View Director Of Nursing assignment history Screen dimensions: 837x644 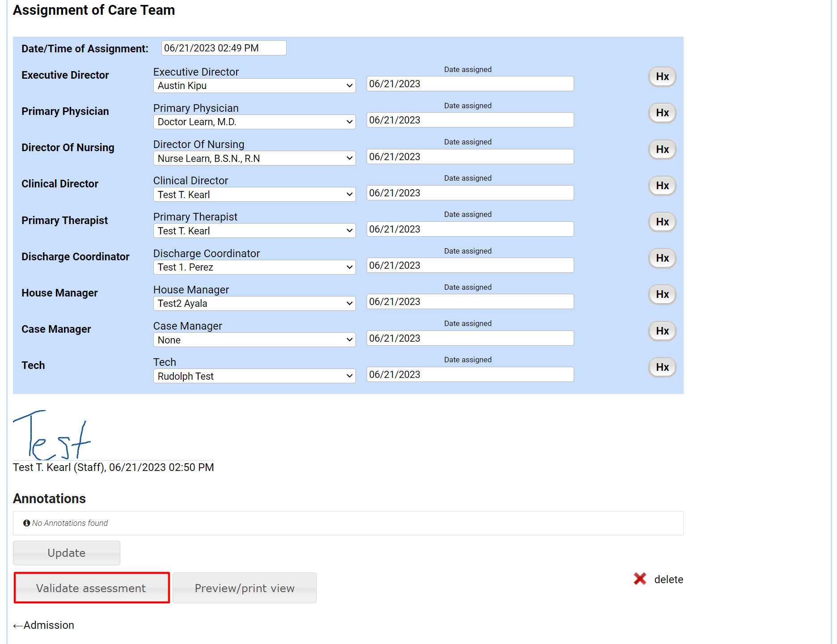[x=662, y=149]
